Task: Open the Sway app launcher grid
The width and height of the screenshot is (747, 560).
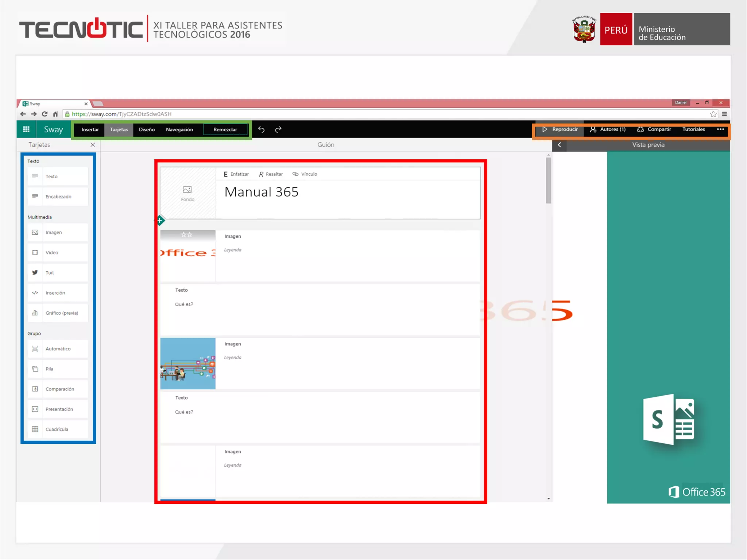Action: (x=26, y=129)
